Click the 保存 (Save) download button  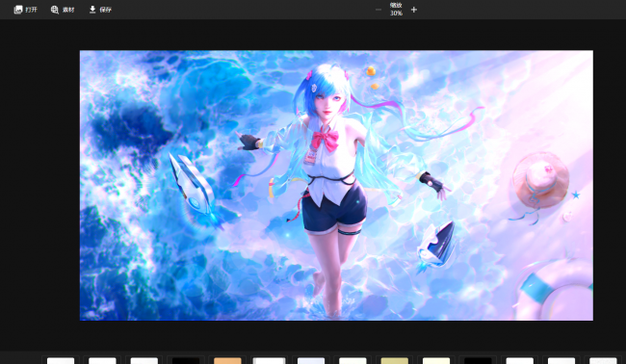tap(100, 10)
